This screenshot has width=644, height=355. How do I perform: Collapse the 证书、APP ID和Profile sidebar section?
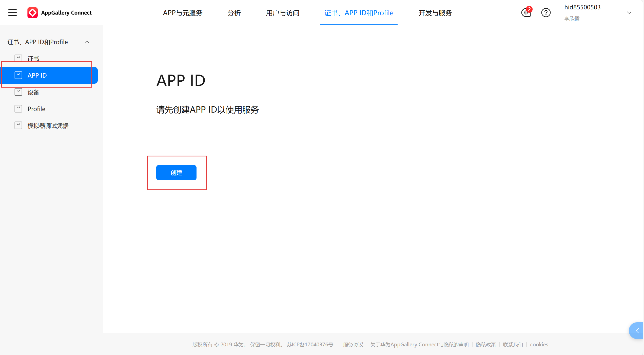pyautogui.click(x=87, y=42)
